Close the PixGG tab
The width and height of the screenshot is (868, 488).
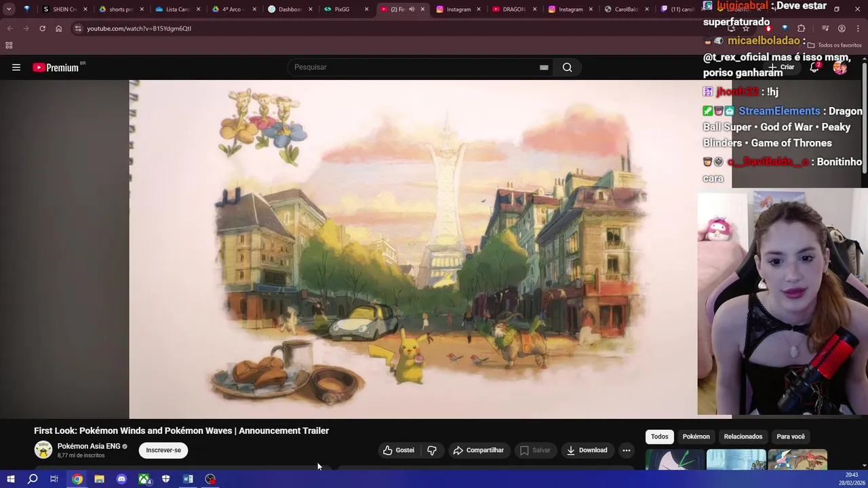pyautogui.click(x=367, y=9)
